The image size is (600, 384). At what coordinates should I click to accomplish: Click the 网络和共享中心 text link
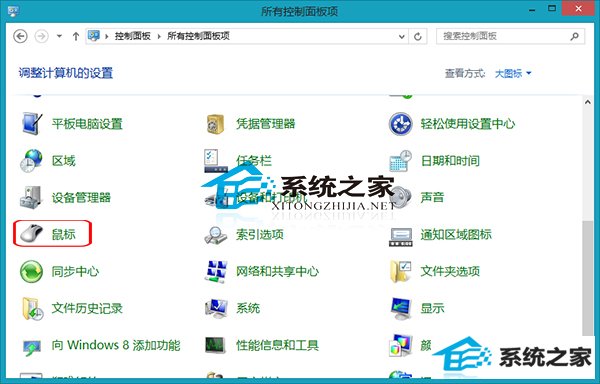click(277, 271)
